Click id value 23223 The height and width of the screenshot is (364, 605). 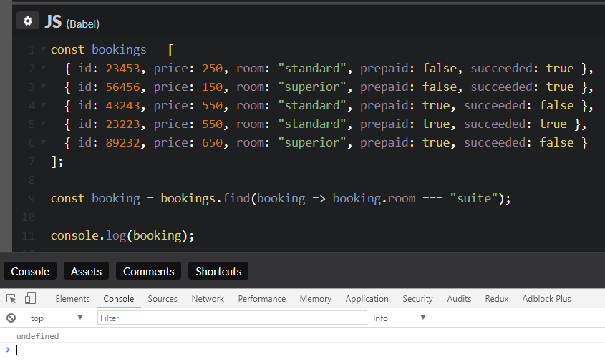coord(122,124)
